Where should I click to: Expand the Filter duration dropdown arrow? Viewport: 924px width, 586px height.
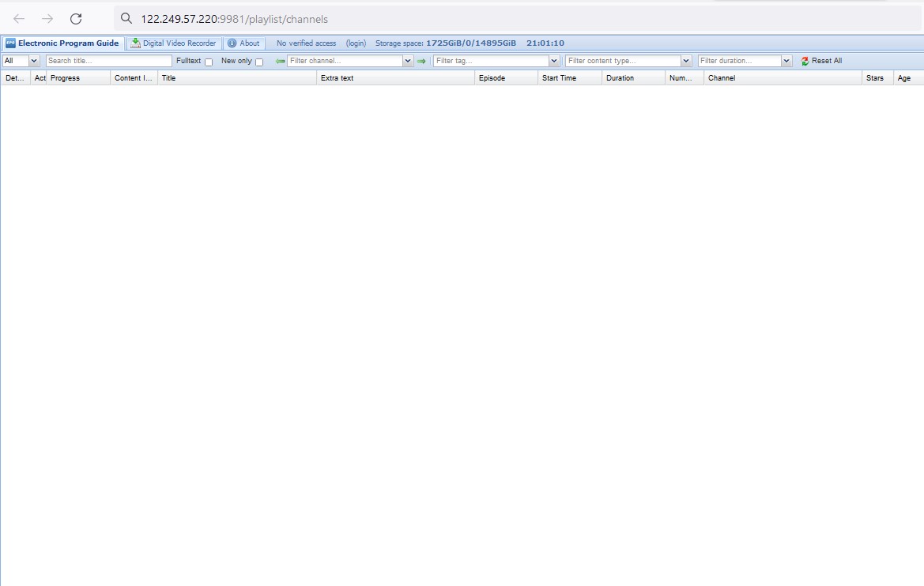[786, 61]
